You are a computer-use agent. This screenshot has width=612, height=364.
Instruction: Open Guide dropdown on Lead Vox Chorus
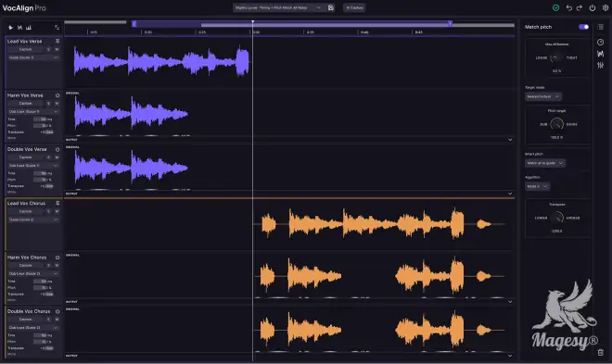tap(33, 220)
